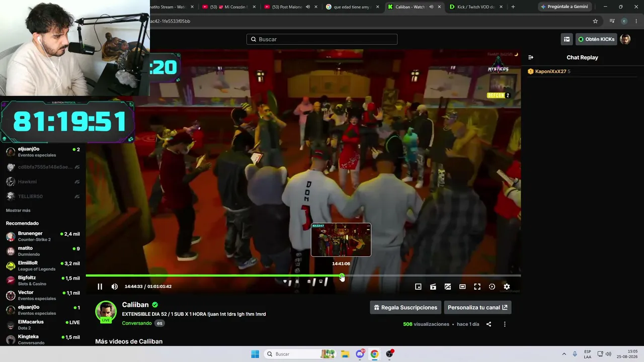Screen dimensions: 644x362
Task: Open Chrome three-dot menu
Action: pos(636,21)
